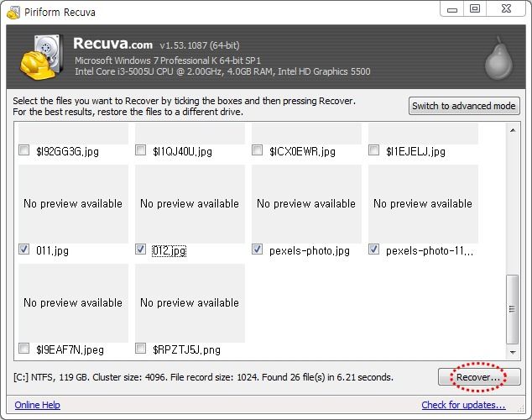Viewport: 532px width, 420px height.
Task: Click the Recover... button
Action: tap(479, 377)
